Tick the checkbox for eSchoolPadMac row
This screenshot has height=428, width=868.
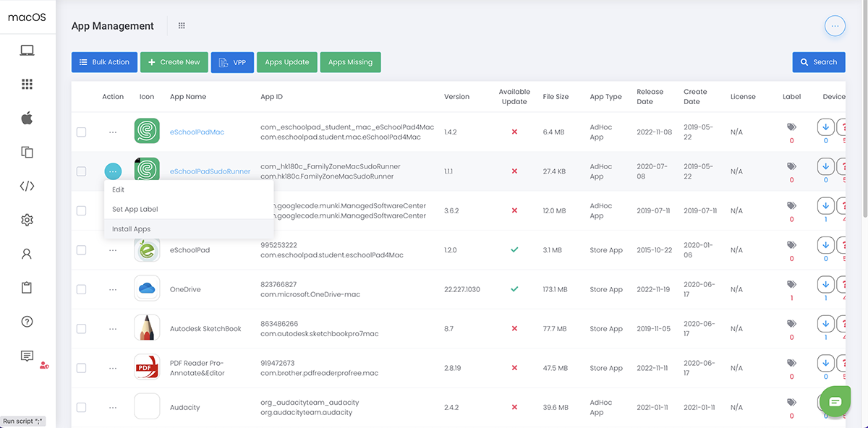point(81,132)
